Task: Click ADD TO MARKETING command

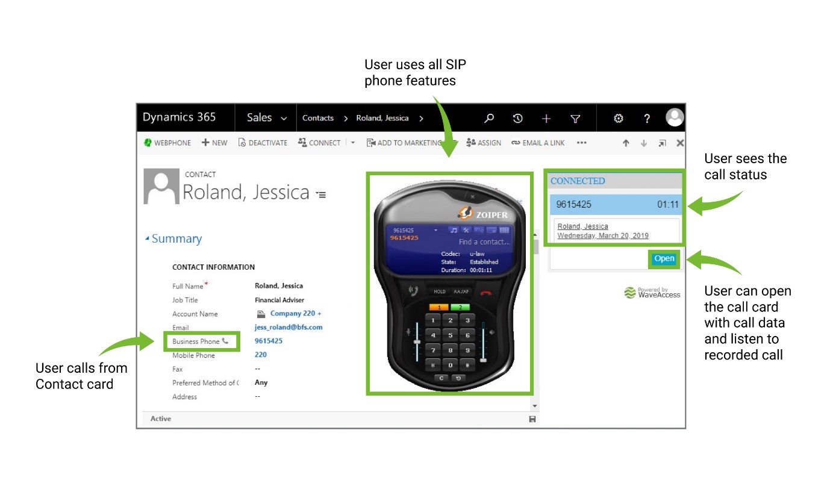Action: (x=405, y=143)
